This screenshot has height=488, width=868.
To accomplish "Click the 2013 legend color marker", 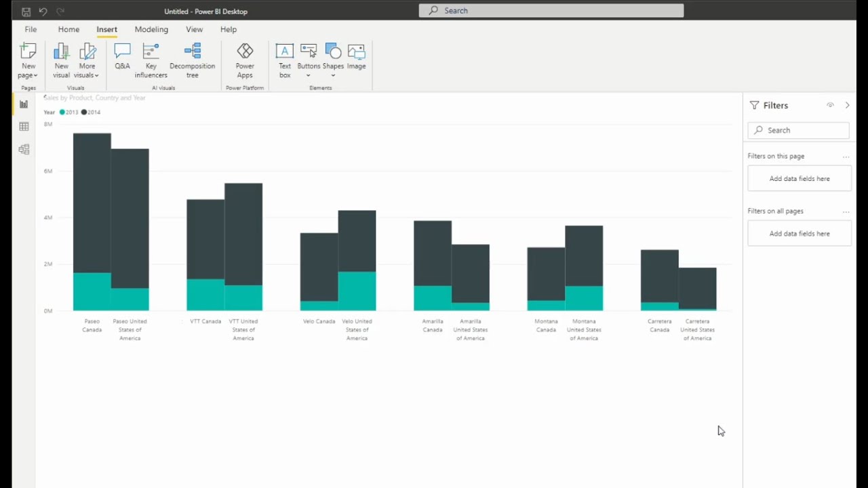I will coord(62,113).
